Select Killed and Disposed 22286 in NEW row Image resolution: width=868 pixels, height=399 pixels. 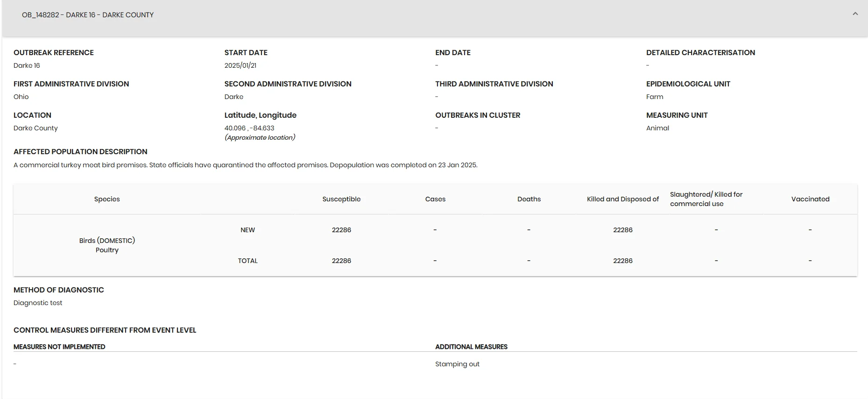[623, 230]
